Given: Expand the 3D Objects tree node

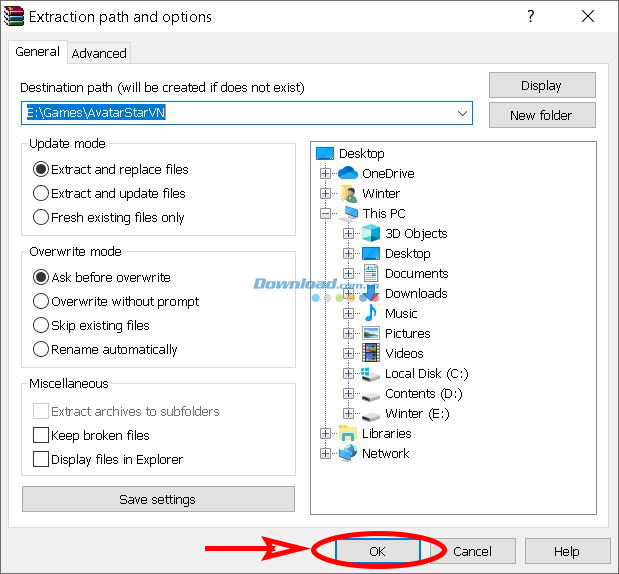Looking at the screenshot, I should point(348,233).
